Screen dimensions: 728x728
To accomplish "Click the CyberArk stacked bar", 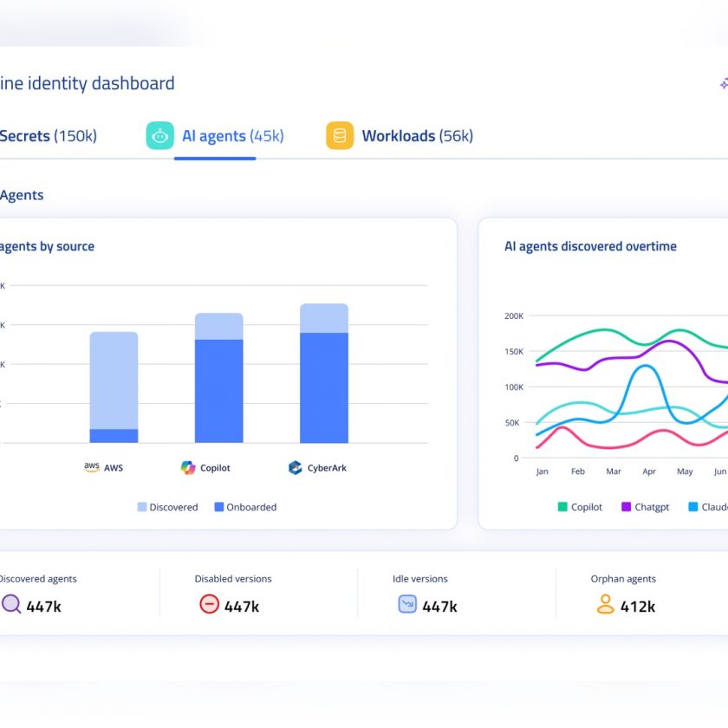I will (x=324, y=374).
